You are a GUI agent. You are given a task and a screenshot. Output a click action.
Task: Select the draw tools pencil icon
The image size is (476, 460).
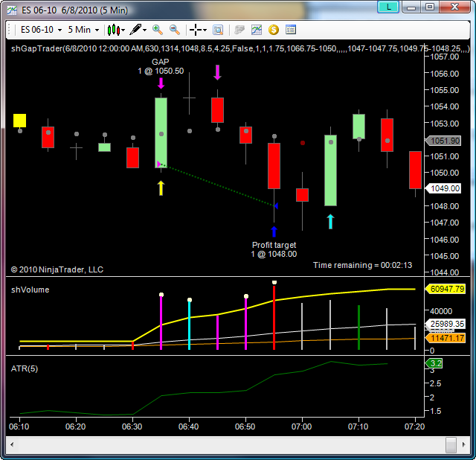coord(135,30)
